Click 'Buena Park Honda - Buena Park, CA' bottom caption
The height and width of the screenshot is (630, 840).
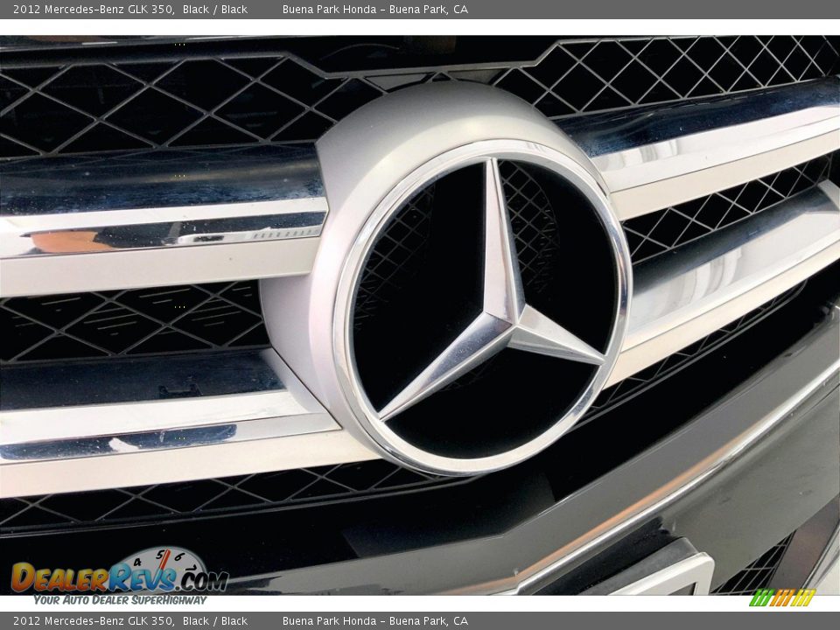pos(375,621)
